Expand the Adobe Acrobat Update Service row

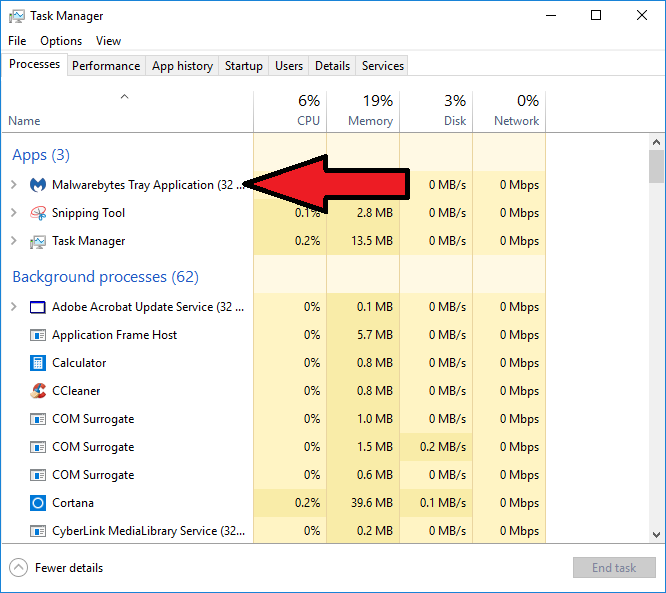coord(14,307)
